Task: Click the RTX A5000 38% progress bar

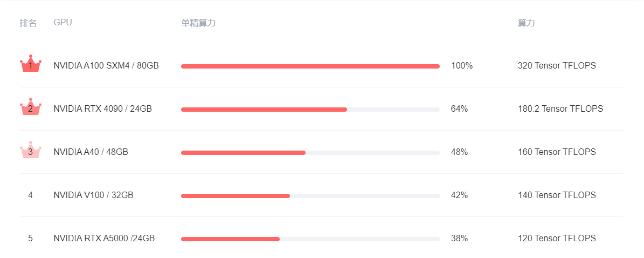Action: [x=310, y=239]
